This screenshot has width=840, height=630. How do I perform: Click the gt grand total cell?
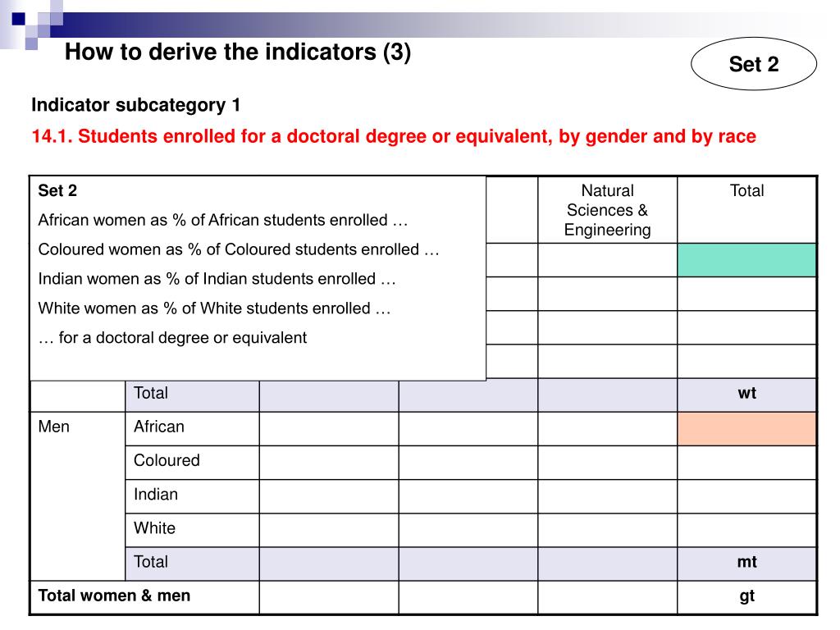point(746,596)
